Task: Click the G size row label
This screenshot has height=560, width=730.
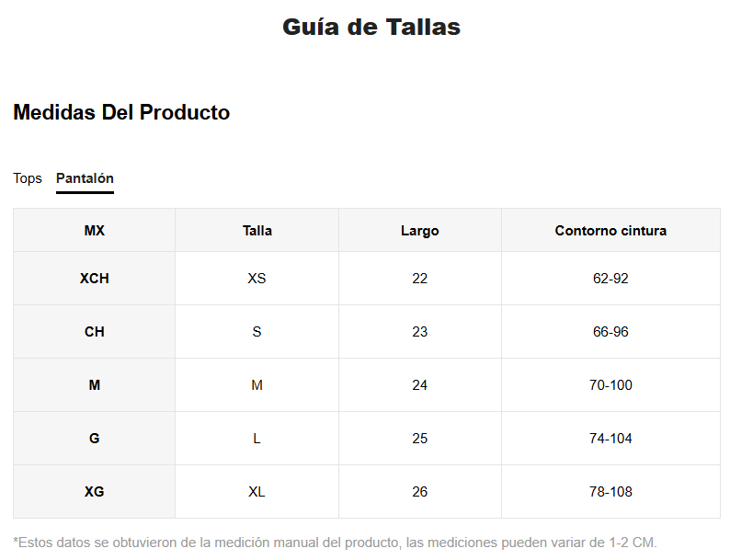Action: (x=94, y=439)
